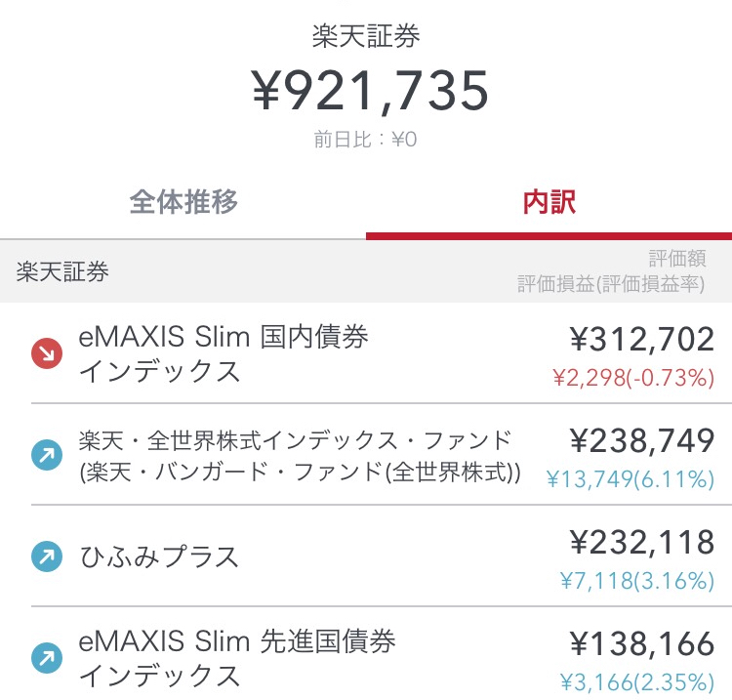Tap the blue up-arrow icon beside ひふみプラス
This screenshot has height=700, width=732.
pyautogui.click(x=47, y=556)
